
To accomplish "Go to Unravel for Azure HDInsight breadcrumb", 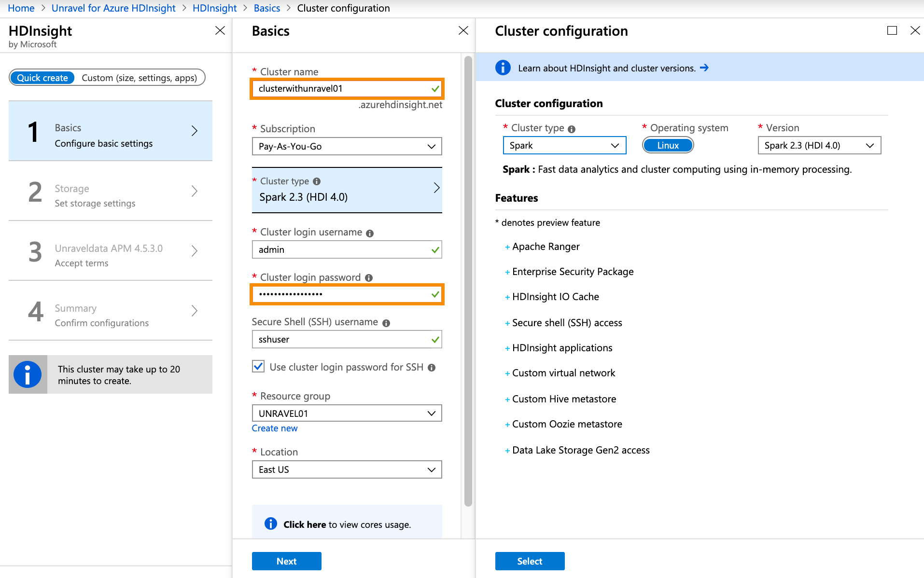I will coord(113,8).
